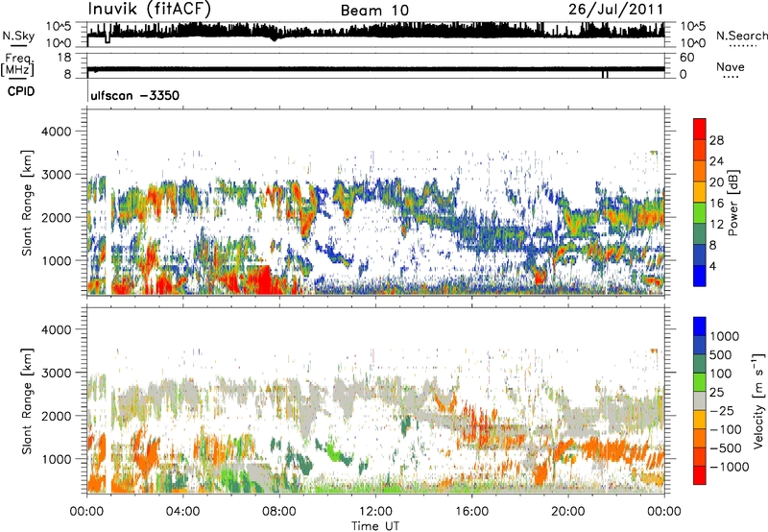Click the '1000' tick on the velocity panel range axis
768x532 pixels.
pyautogui.click(x=57, y=459)
